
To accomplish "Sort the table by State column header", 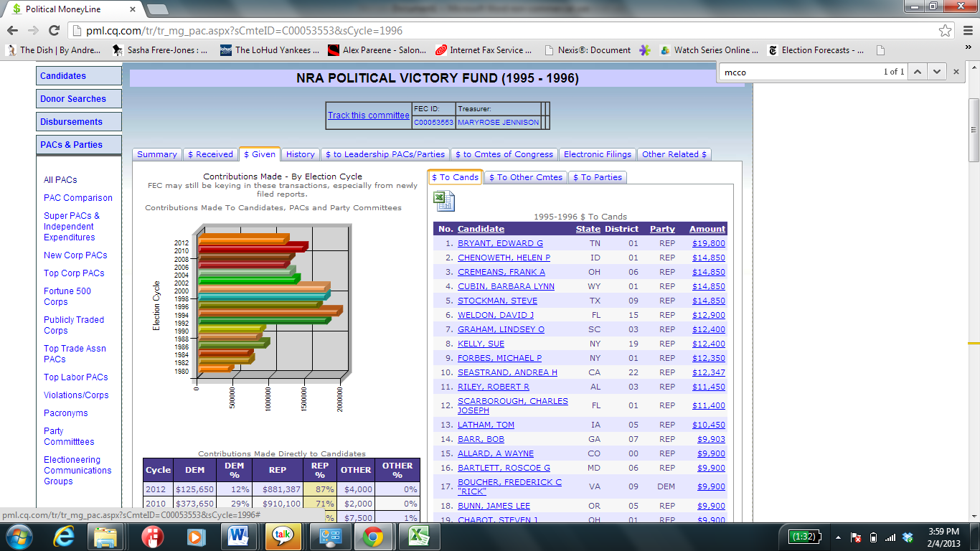I will [588, 229].
